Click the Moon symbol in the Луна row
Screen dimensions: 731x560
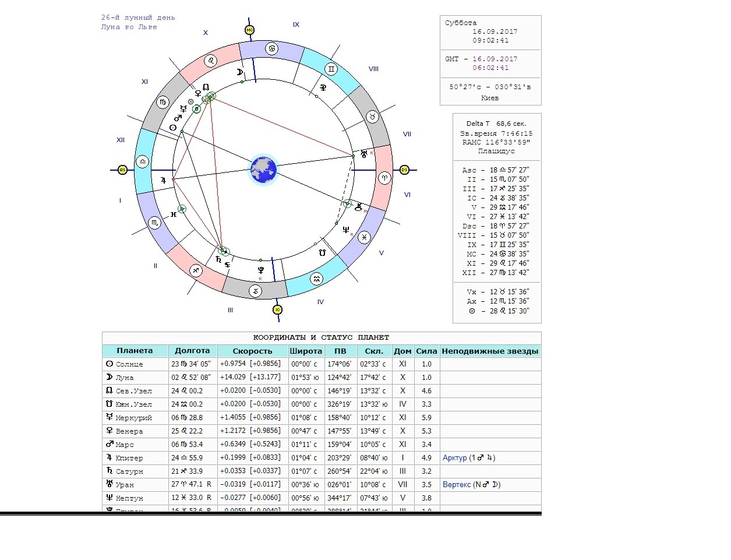point(109,377)
